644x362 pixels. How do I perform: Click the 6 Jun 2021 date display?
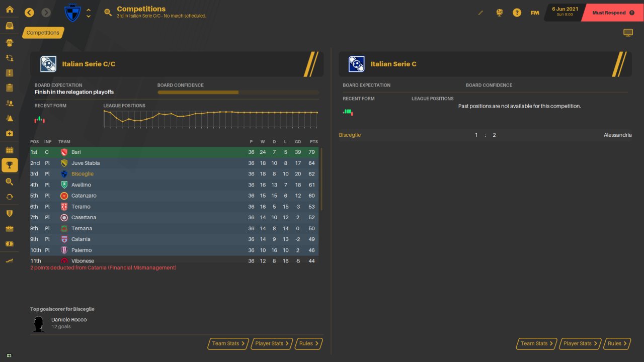pyautogui.click(x=565, y=11)
